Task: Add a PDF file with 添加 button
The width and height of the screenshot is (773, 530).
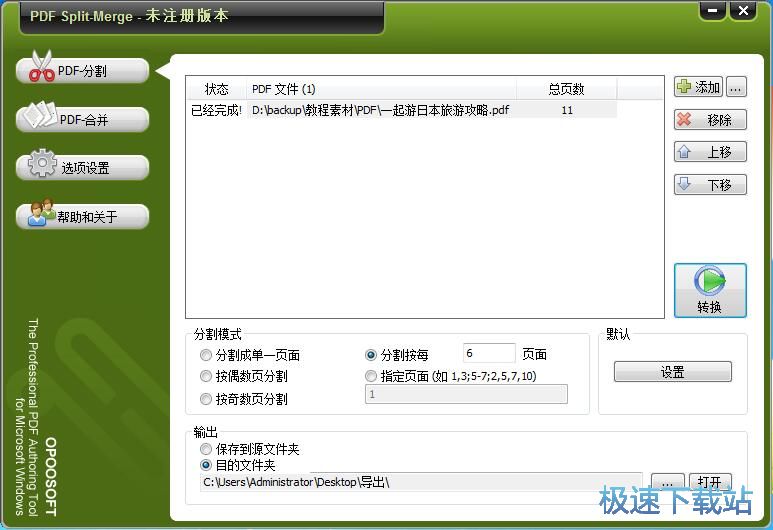Action: (x=698, y=87)
